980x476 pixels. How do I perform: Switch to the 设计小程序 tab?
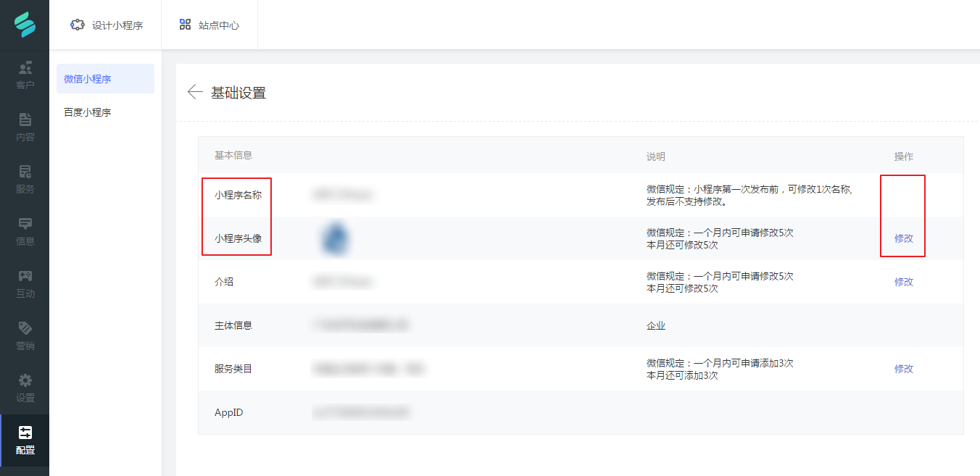(x=106, y=25)
